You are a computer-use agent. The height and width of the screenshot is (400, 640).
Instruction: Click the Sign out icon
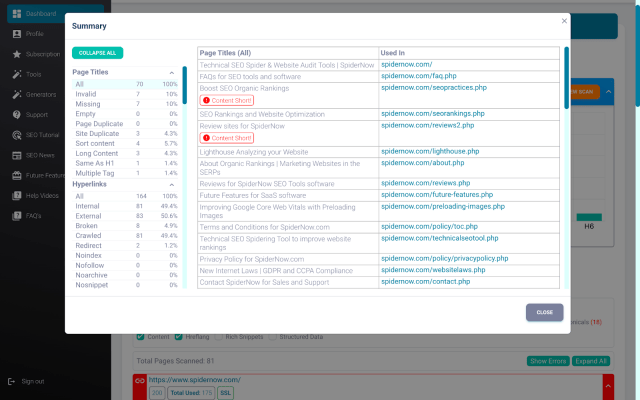pos(11,381)
